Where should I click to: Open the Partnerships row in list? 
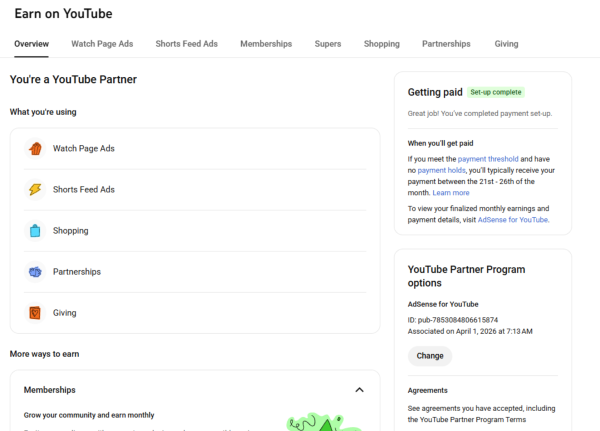[x=195, y=272]
